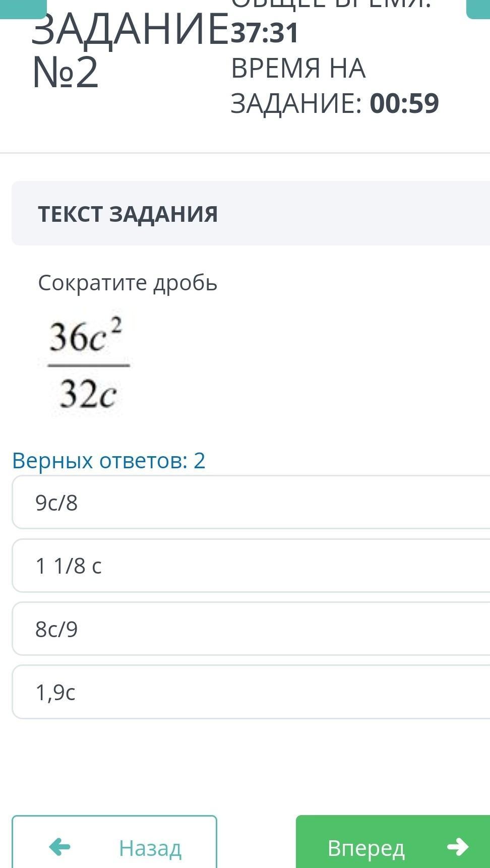The width and height of the screenshot is (490, 868).
Task: Click the left arrow icon on Назад
Action: 59,847
